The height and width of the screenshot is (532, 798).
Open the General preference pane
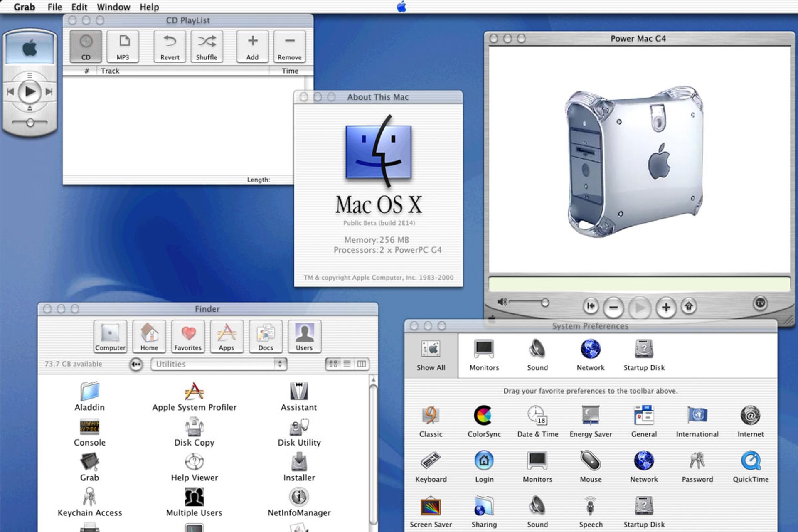pos(644,421)
